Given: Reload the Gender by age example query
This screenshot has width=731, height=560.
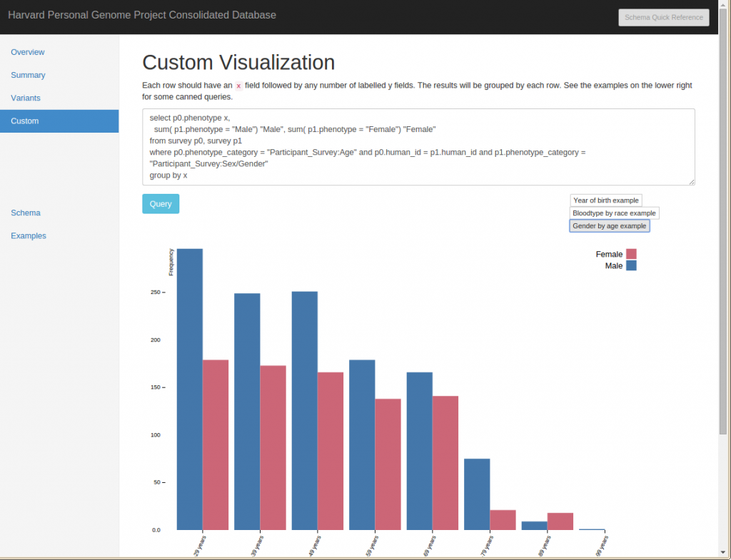Looking at the screenshot, I should (610, 225).
